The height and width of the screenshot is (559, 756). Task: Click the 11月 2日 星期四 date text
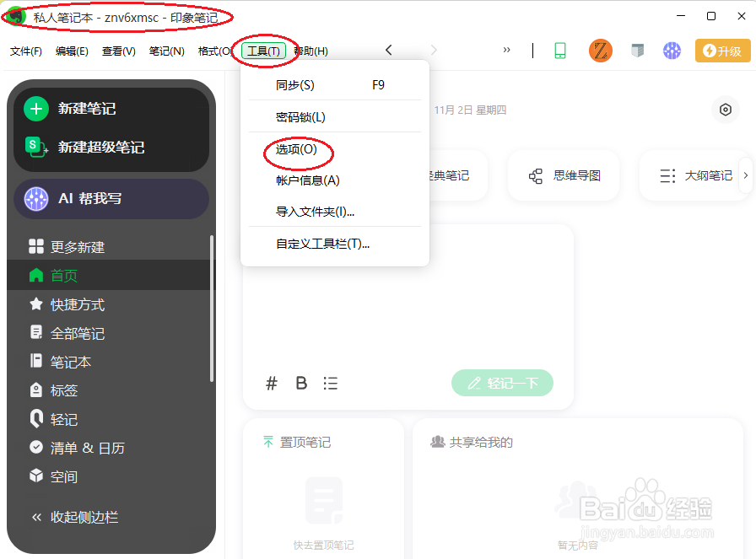click(470, 110)
